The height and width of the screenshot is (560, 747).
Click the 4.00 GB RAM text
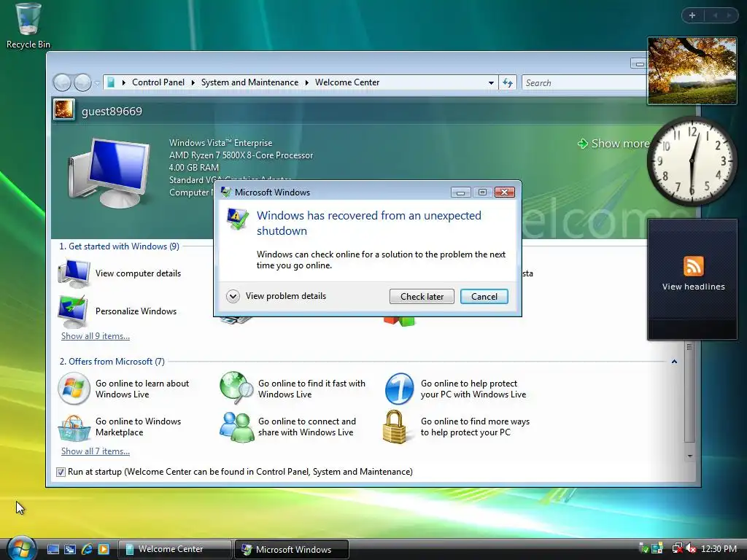click(x=194, y=168)
